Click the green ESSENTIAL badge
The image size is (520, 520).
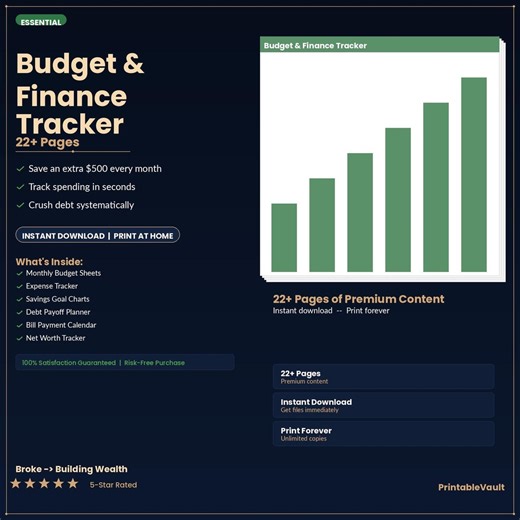point(41,21)
